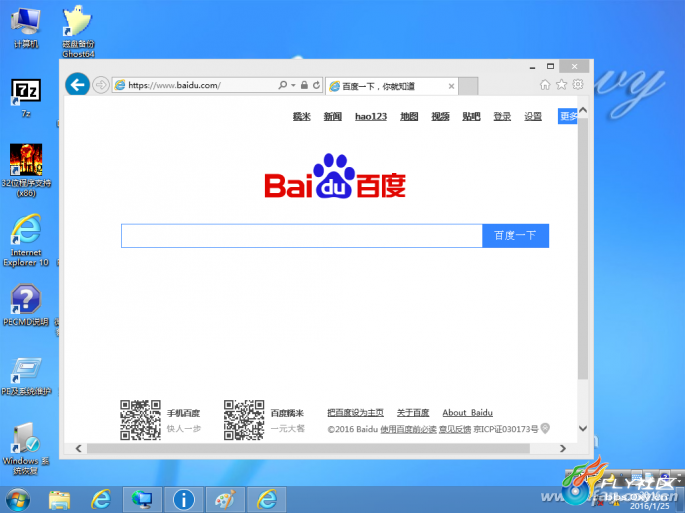Screen dimensions: 685x513
Task: Select the 计算机 desktop icon
Action: 26,28
